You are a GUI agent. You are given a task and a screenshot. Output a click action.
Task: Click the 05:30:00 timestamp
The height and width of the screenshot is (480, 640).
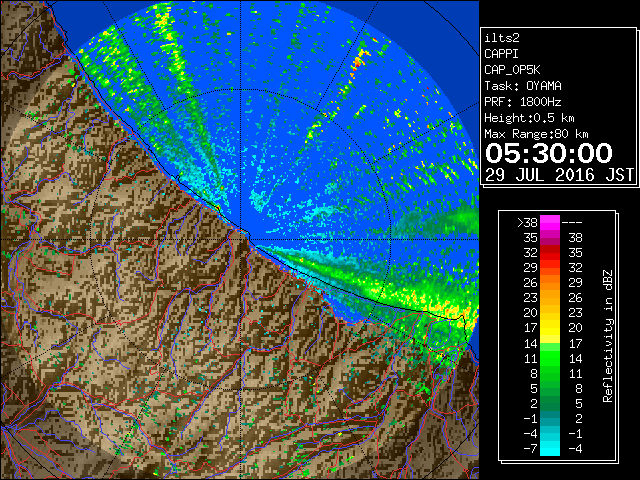coord(549,153)
